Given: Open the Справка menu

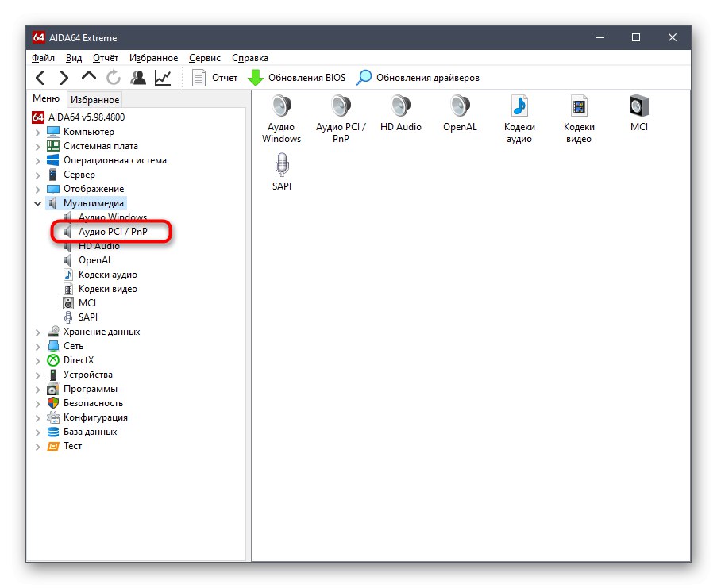Looking at the screenshot, I should pos(250,58).
